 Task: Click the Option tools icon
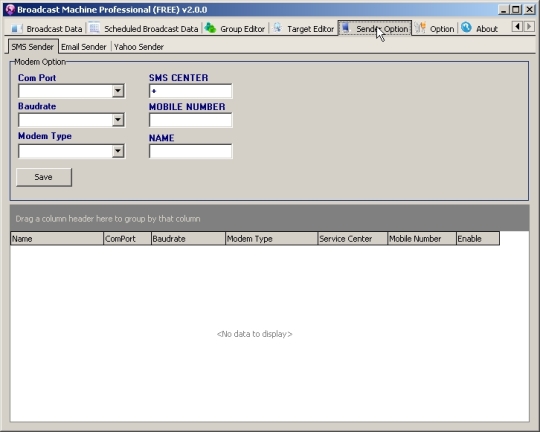(420, 28)
